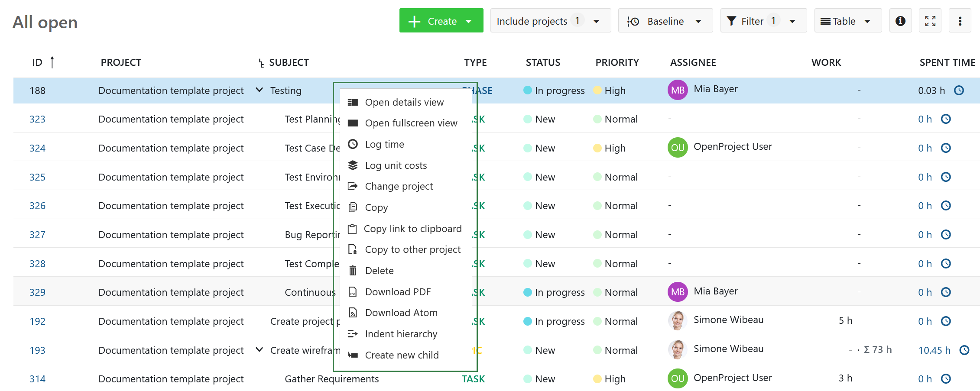Choose Delete in the context menu

(379, 271)
